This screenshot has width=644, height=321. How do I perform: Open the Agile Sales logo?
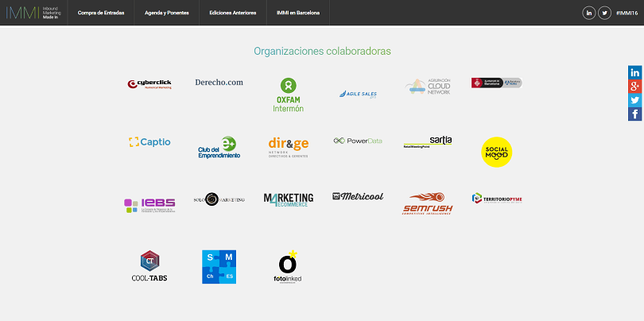358,94
